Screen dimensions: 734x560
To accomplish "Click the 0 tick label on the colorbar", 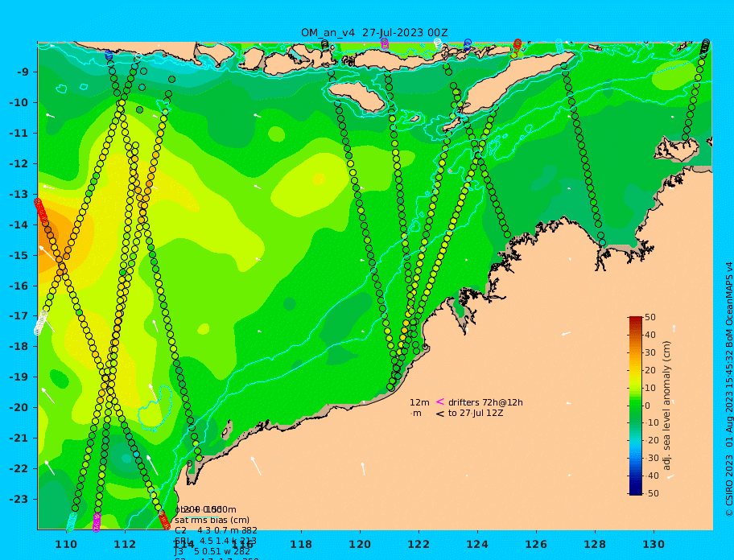I will coord(648,406).
